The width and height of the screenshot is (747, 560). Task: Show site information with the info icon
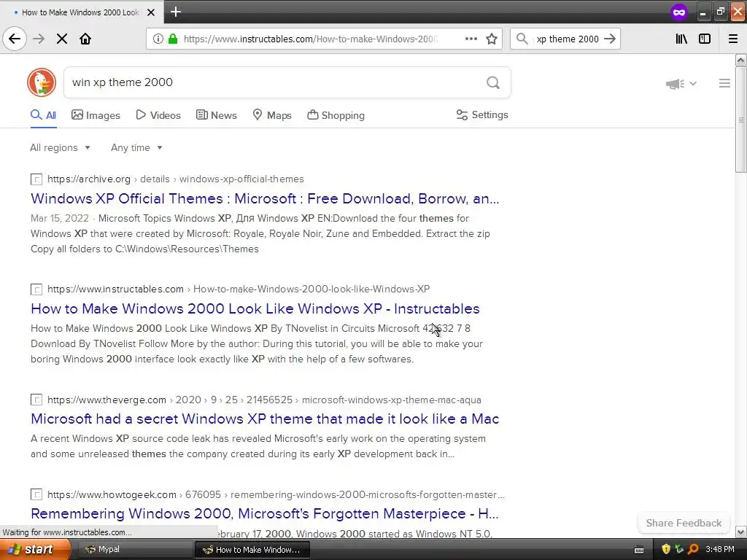(158, 39)
